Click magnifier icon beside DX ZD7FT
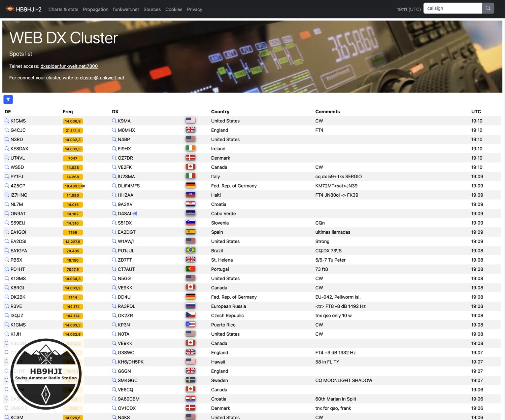 pos(114,260)
